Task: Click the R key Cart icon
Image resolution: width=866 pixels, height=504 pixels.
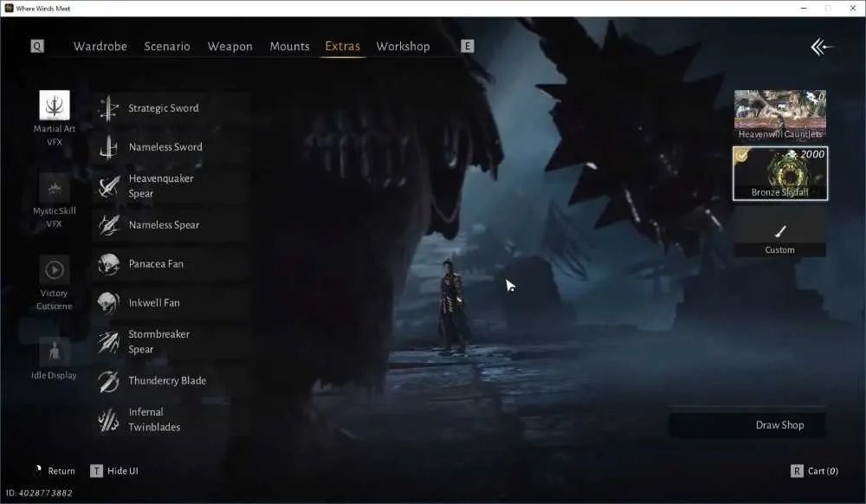Action: tap(797, 471)
